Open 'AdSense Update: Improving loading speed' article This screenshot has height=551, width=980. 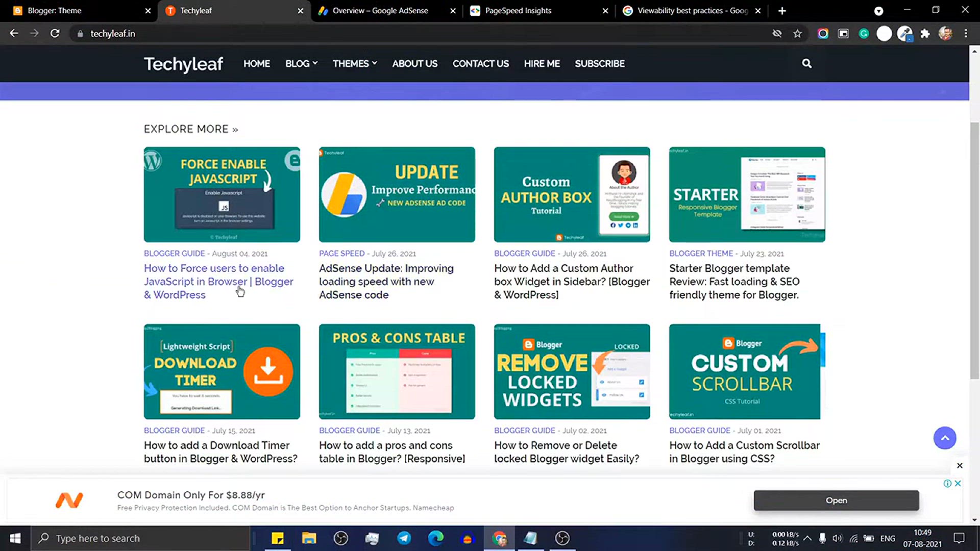tap(386, 281)
